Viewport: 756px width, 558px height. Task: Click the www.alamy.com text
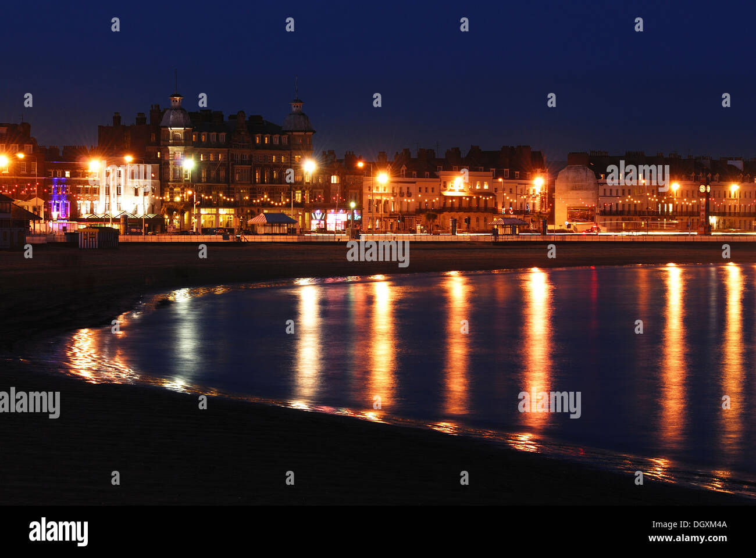689,538
